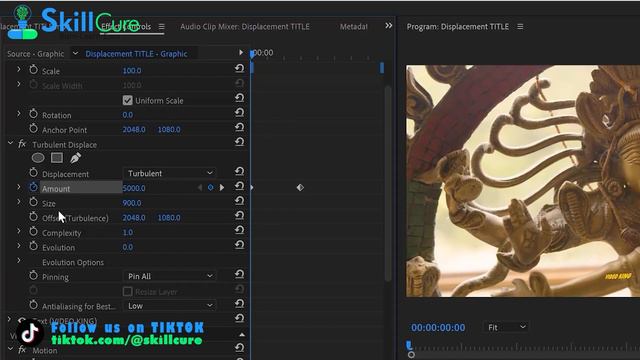
Task: Reset the Rotation parameter
Action: [239, 113]
